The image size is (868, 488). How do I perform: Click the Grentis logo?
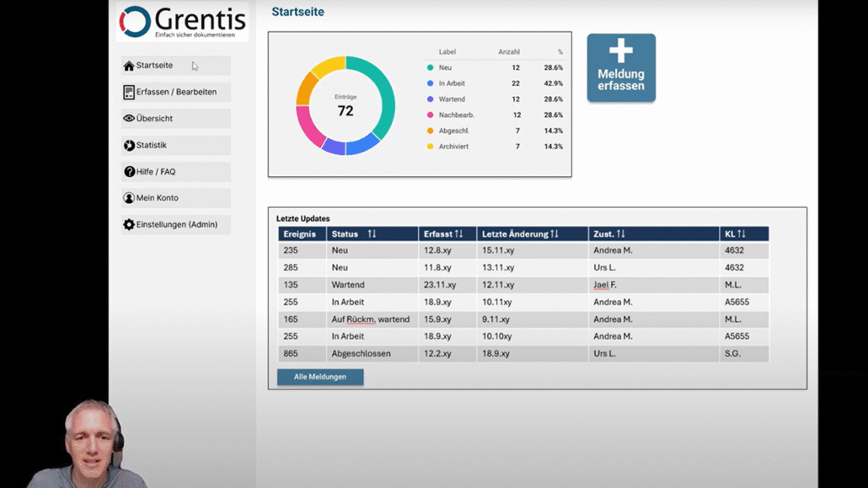(182, 22)
